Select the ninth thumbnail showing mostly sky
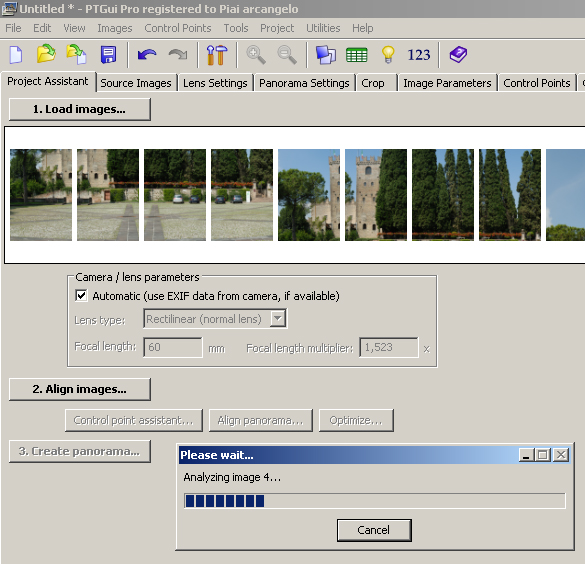585x564 pixels. click(565, 195)
